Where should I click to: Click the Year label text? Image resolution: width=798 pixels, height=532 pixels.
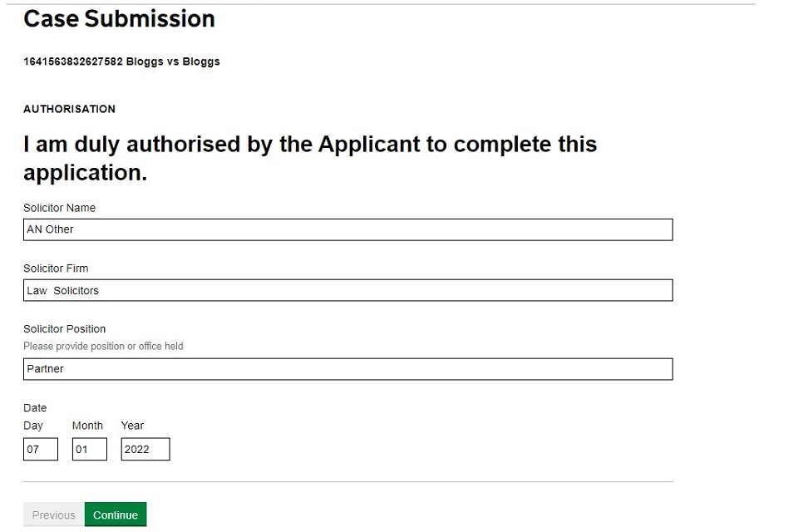[132, 426]
